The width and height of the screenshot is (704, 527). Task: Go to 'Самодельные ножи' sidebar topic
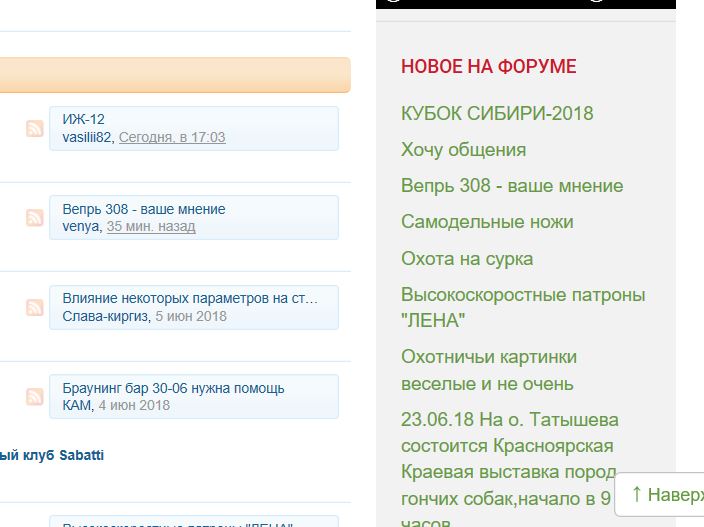tap(487, 222)
